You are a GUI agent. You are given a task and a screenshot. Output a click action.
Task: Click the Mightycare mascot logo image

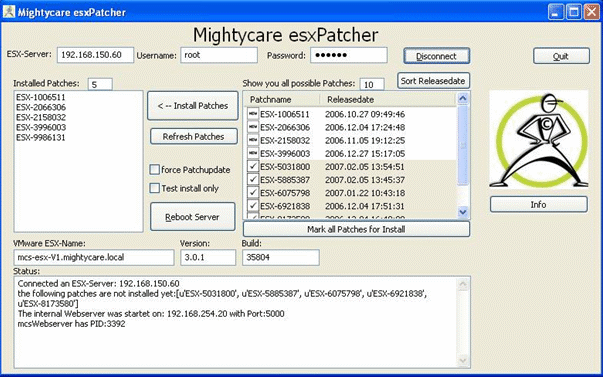[x=539, y=139]
